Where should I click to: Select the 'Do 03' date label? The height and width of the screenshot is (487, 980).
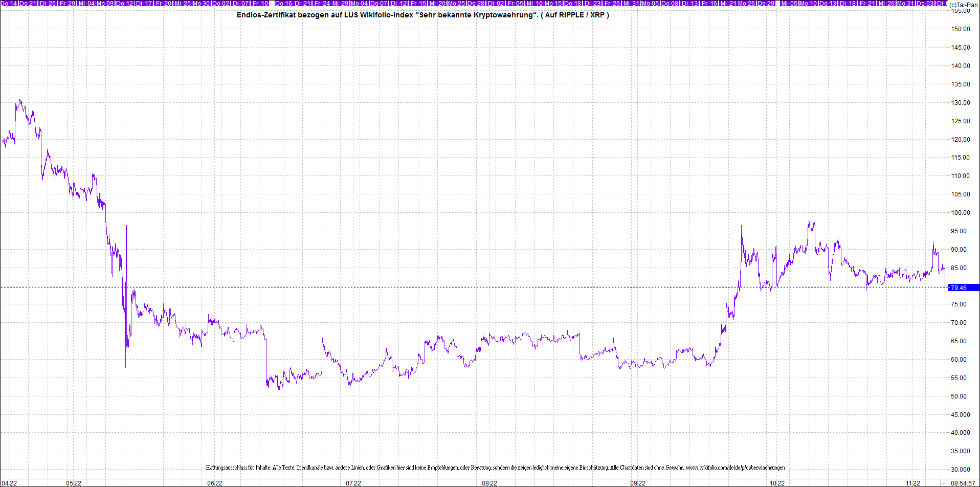tap(925, 3)
